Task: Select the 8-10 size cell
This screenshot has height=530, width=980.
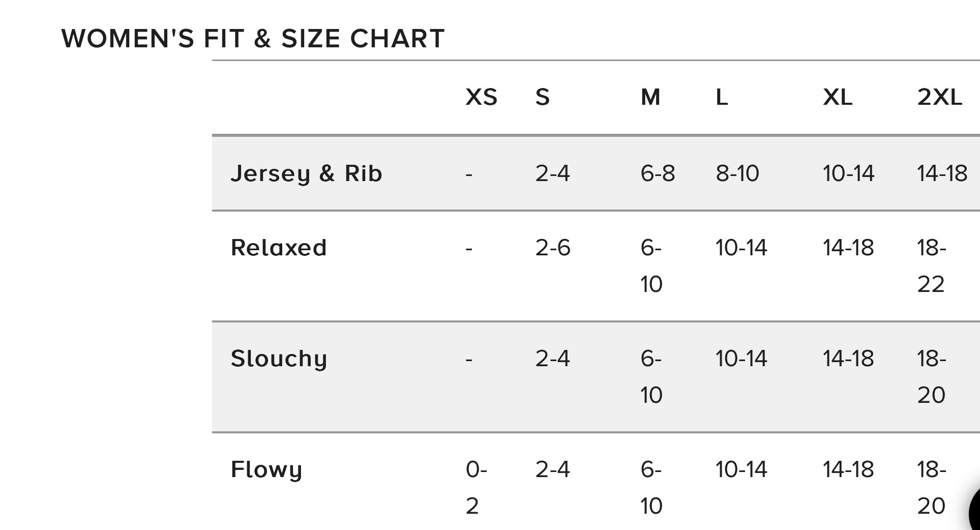Action: pyautogui.click(x=737, y=173)
